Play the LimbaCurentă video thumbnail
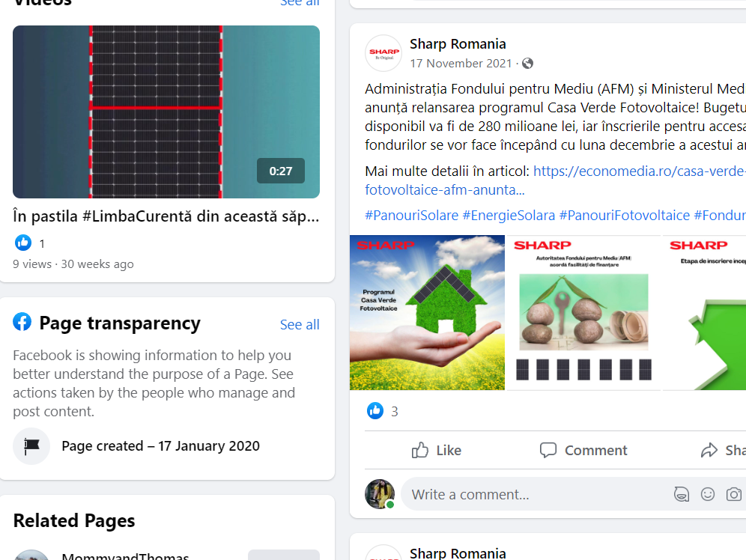Screen dimensions: 746x560 coord(166,112)
